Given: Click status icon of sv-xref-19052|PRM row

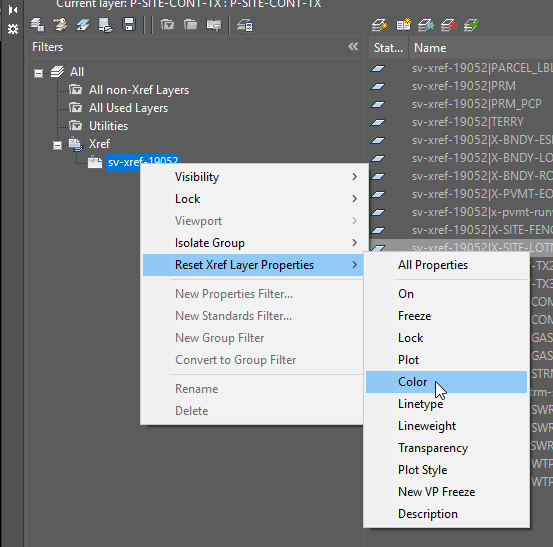Looking at the screenshot, I should [x=378, y=86].
